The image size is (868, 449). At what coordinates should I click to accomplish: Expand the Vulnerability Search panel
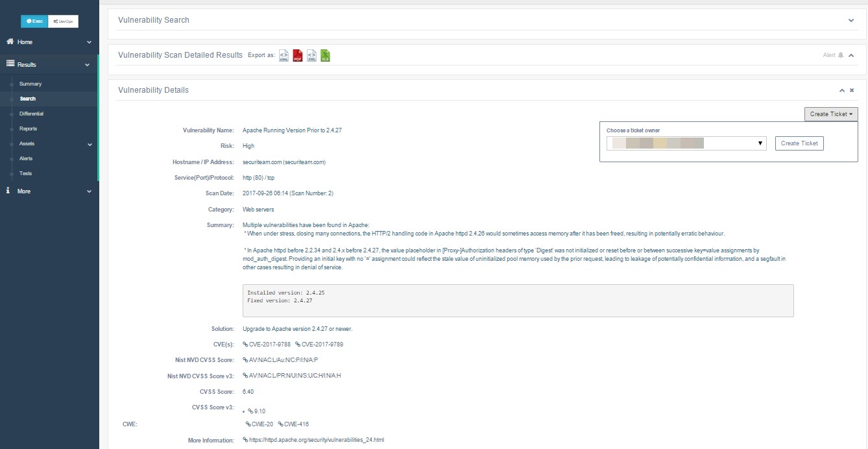coord(851,20)
